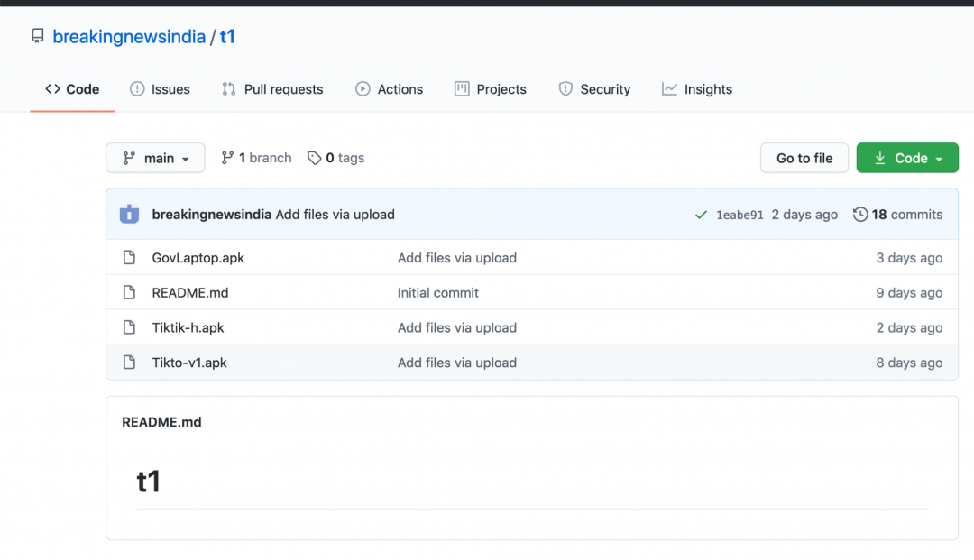The height and width of the screenshot is (560, 974).
Task: Open the README.md file in list
Action: [x=189, y=293]
